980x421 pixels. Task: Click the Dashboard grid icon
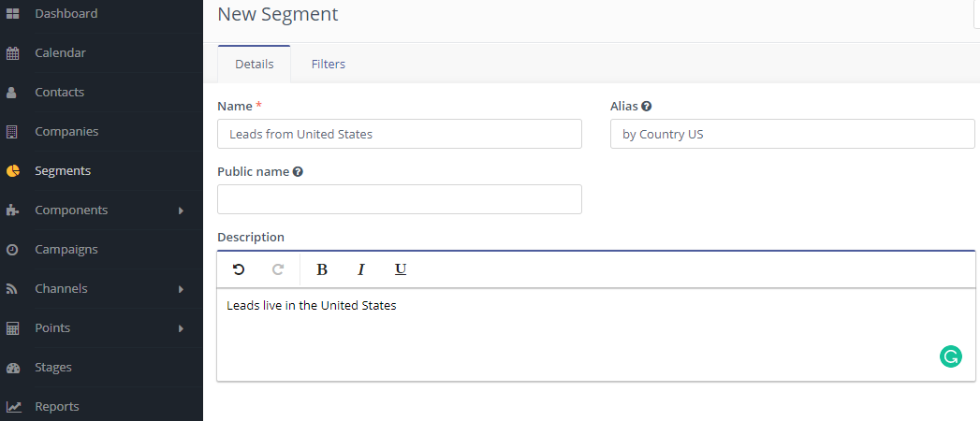(x=12, y=14)
